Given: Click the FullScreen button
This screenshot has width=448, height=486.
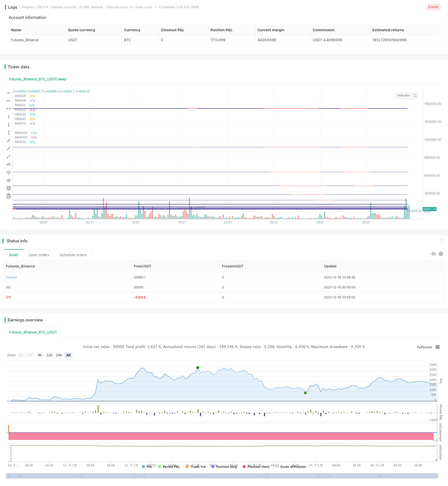Looking at the screenshot, I should (x=424, y=347).
